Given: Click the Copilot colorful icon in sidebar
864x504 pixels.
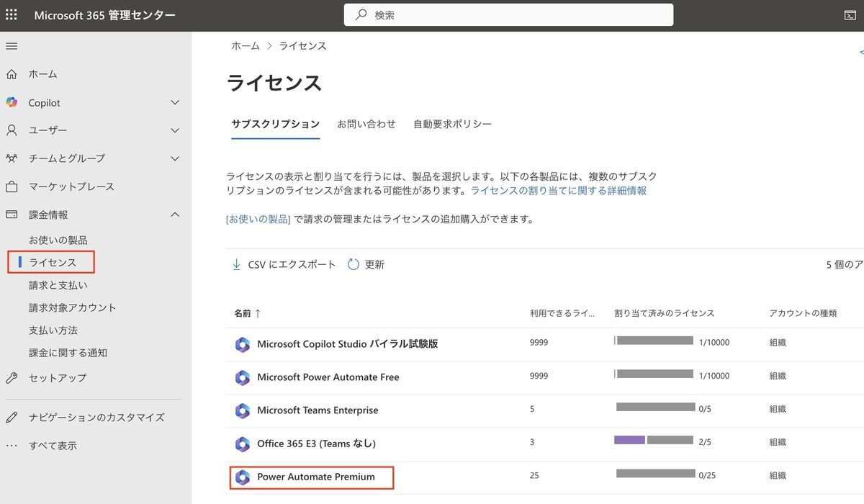Looking at the screenshot, I should click(x=12, y=102).
